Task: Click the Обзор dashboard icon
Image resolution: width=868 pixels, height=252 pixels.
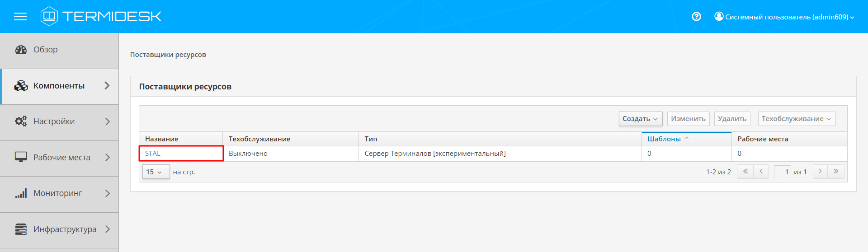Action: pyautogui.click(x=21, y=50)
